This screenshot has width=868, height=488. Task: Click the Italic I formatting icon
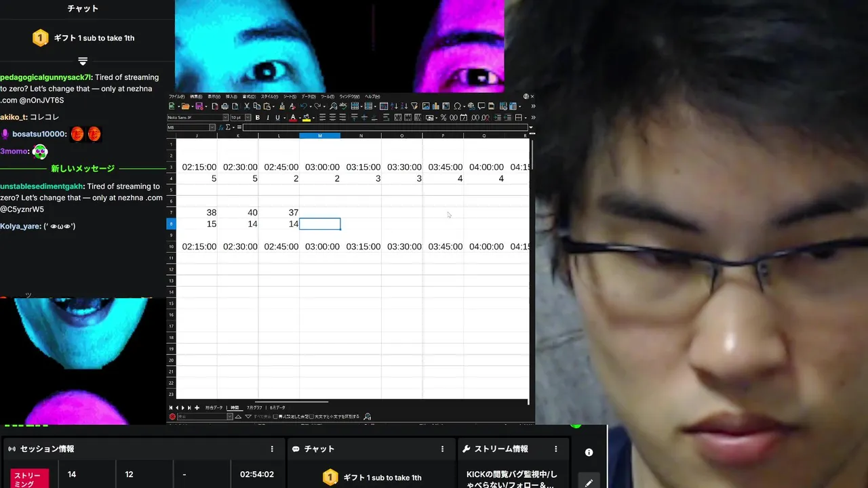[268, 118]
